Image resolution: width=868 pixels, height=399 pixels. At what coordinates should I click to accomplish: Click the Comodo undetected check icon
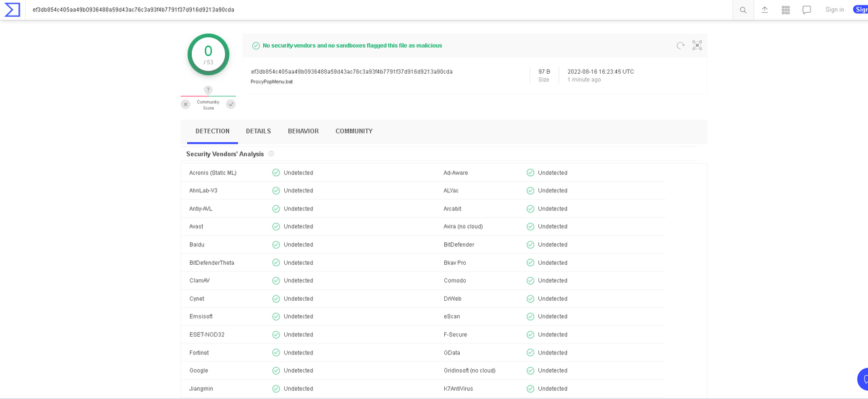530,280
